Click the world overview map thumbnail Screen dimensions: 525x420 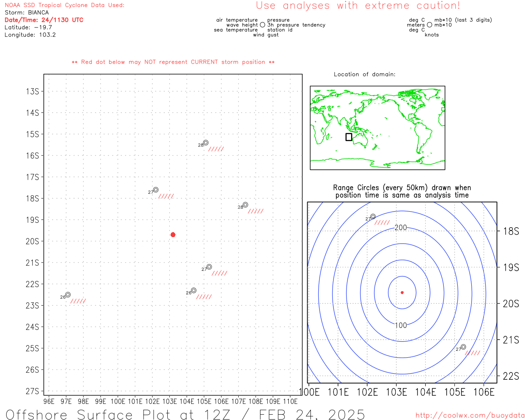point(377,128)
